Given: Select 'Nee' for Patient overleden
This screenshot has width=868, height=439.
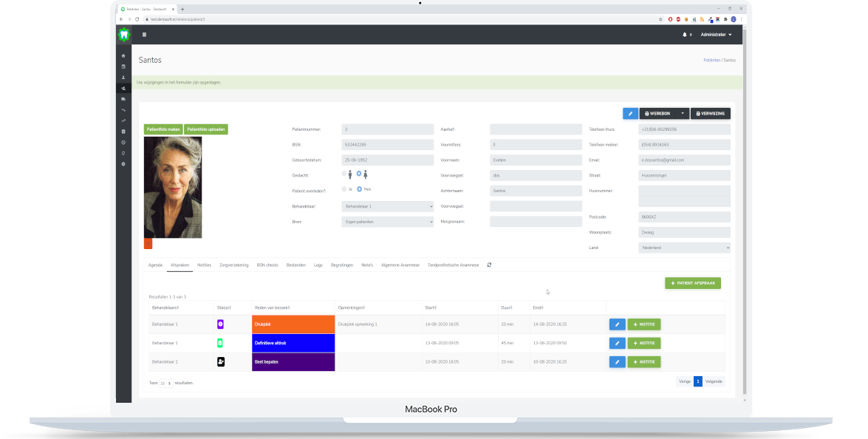Looking at the screenshot, I should pyautogui.click(x=360, y=189).
